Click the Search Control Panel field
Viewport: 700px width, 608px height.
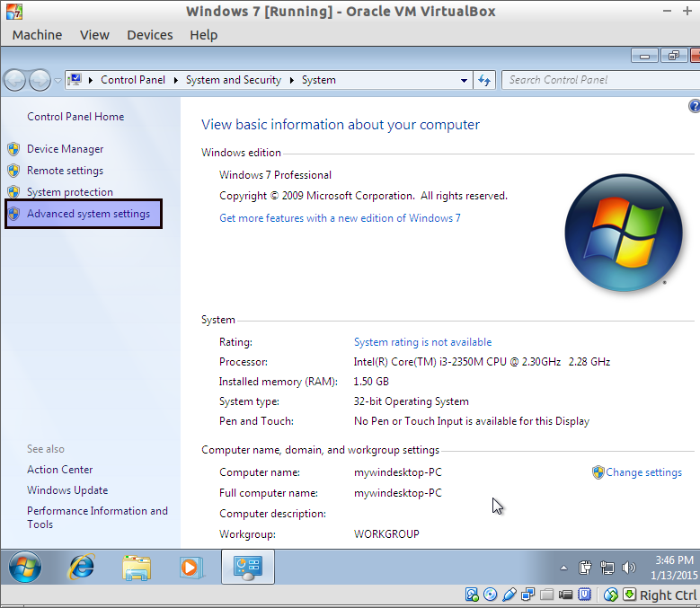[x=600, y=80]
